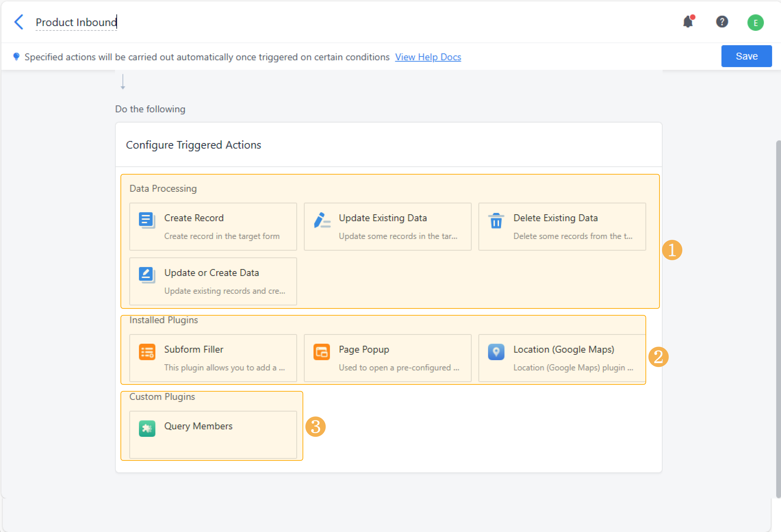Viewport: 781px width, 532px height.
Task: Click the Update Existing Data pencil icon
Action: 322,220
